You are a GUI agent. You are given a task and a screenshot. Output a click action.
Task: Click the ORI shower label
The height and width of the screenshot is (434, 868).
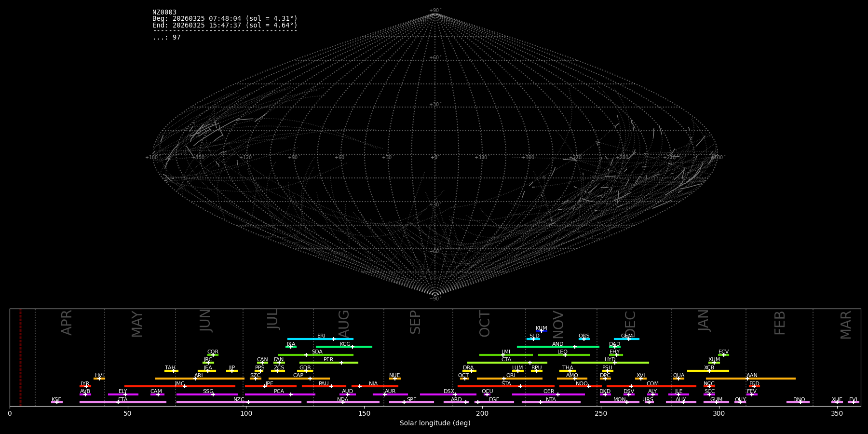(x=511, y=376)
